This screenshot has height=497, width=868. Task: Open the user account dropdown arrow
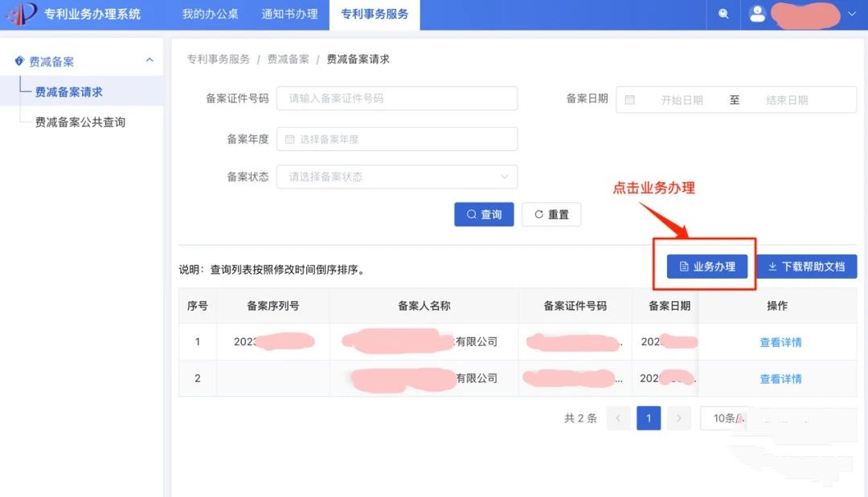tap(852, 14)
